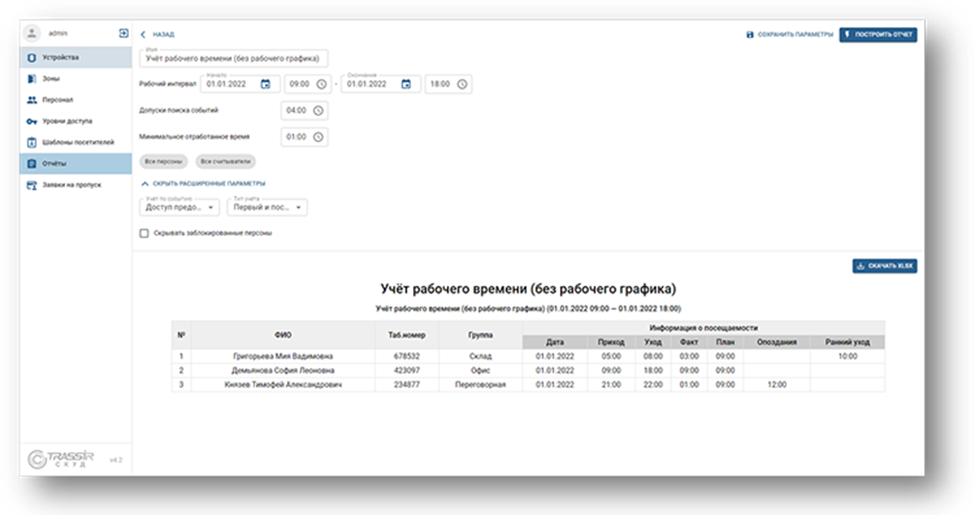The image size is (975, 515).
Task: Open the clock picker for 18:00
Action: click(x=462, y=84)
